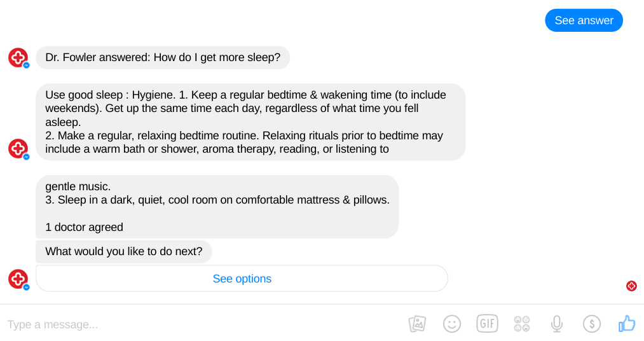
Task: Click the bot avatar next to See options
Action: coord(18,279)
